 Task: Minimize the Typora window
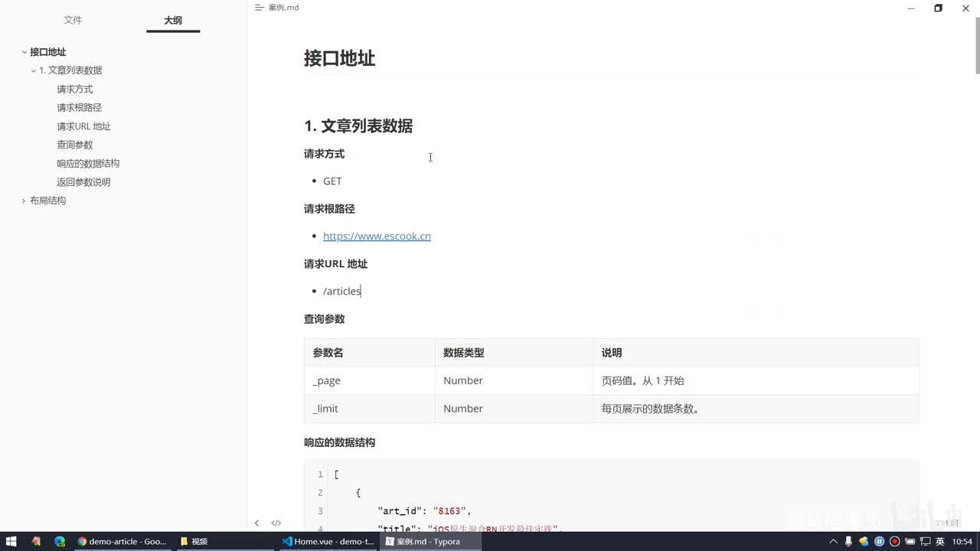pyautogui.click(x=910, y=8)
